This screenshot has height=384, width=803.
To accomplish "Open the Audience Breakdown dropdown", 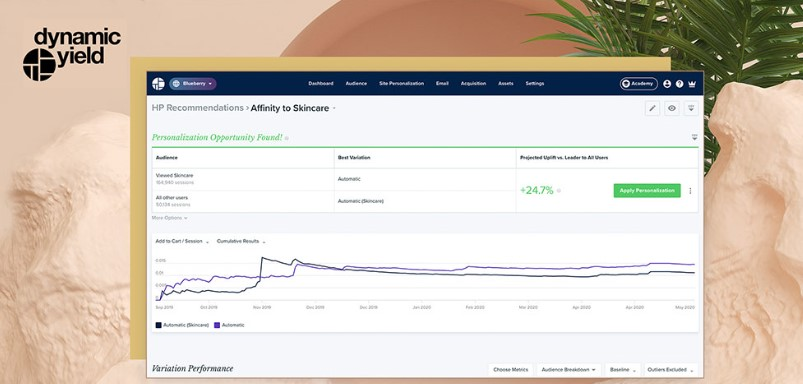I will (x=568, y=370).
